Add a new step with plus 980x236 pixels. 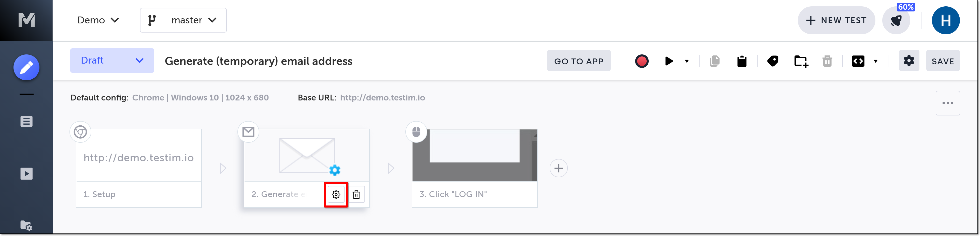(x=559, y=168)
